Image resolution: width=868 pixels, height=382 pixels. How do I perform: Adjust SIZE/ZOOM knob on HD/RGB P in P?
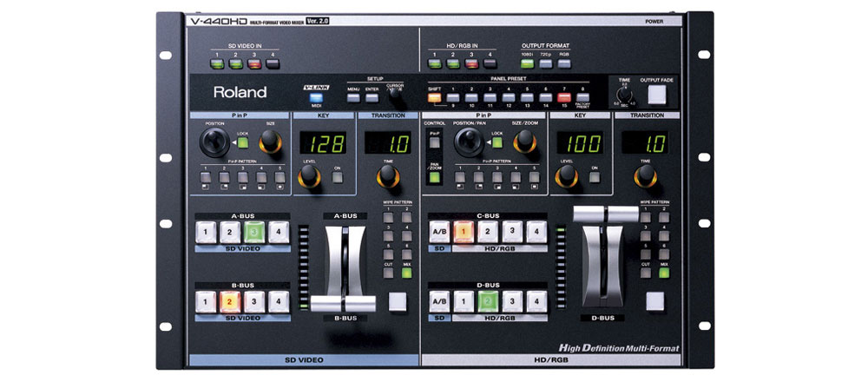tap(523, 142)
